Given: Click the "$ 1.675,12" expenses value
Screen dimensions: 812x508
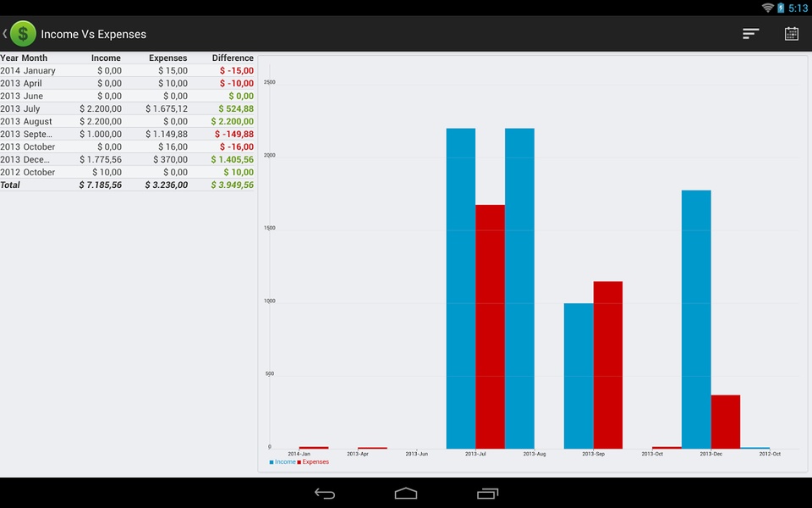Looking at the screenshot, I should click(167, 109).
